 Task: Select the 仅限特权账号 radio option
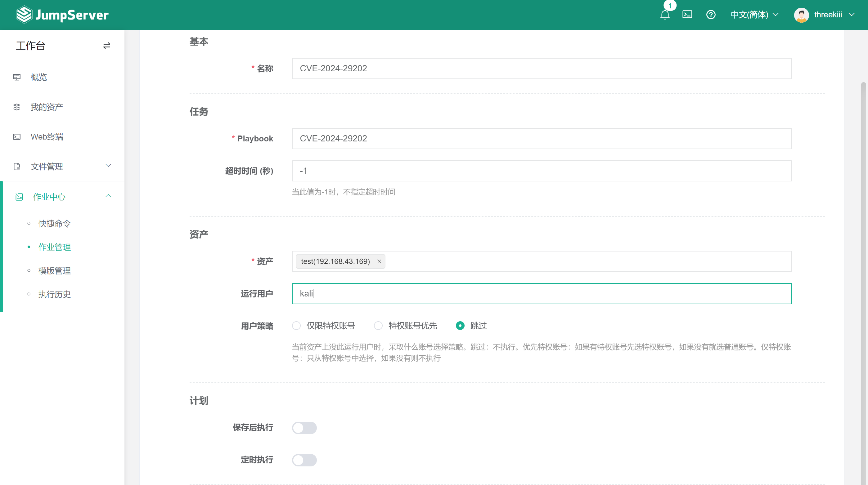tap(296, 326)
